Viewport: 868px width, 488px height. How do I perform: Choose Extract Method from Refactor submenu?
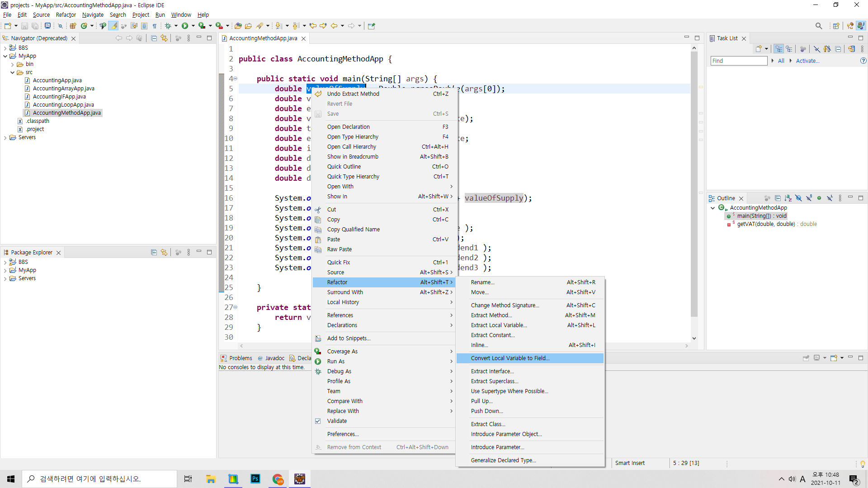[x=491, y=315]
